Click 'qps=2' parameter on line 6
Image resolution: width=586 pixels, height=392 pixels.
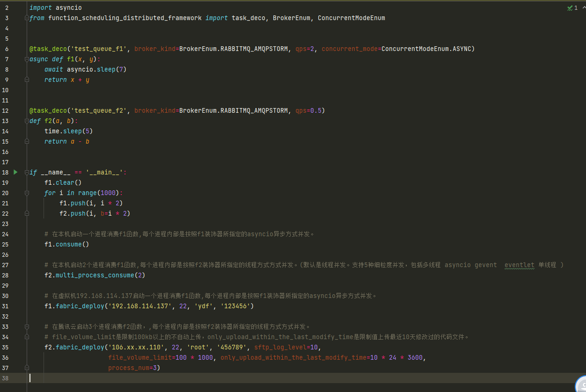point(305,49)
